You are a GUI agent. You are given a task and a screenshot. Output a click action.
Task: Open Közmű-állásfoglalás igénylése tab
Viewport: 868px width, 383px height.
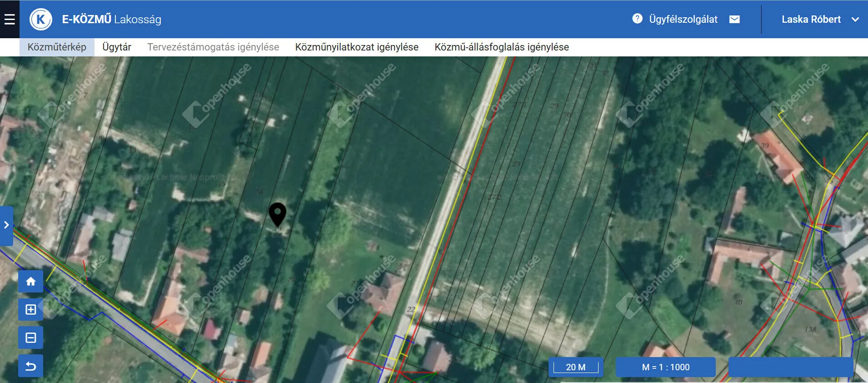coord(502,47)
